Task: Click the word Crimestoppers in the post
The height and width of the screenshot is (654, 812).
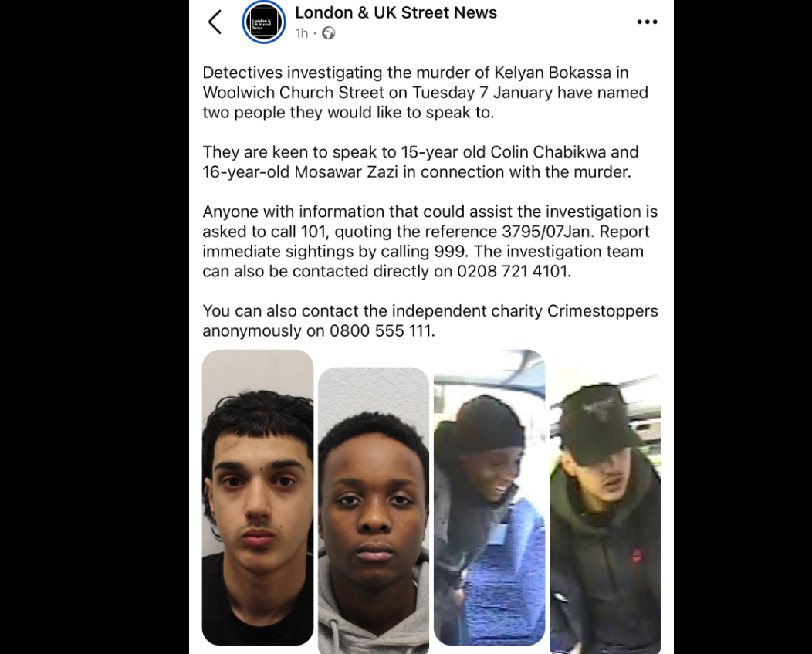Action: click(x=602, y=311)
